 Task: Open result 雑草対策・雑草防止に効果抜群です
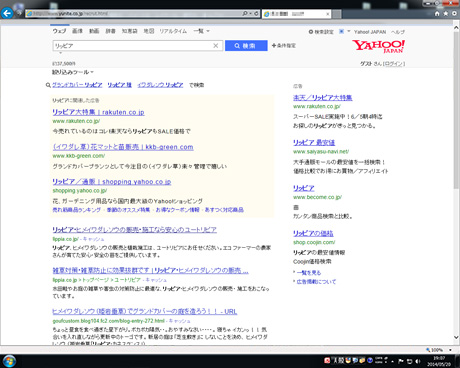150,270
